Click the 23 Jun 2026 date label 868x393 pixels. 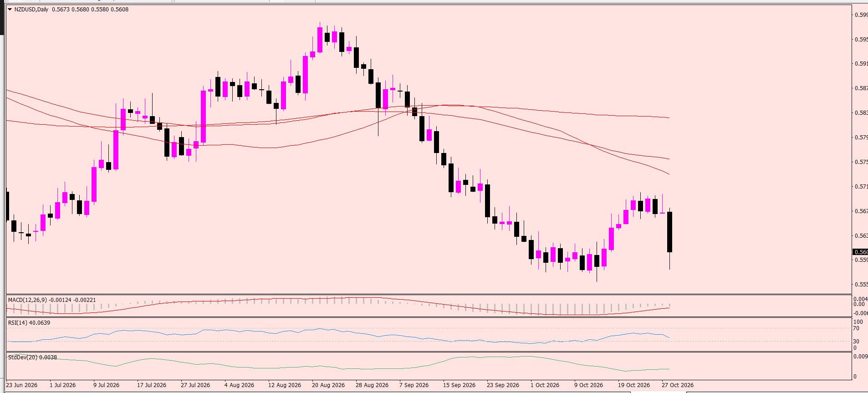click(22, 385)
